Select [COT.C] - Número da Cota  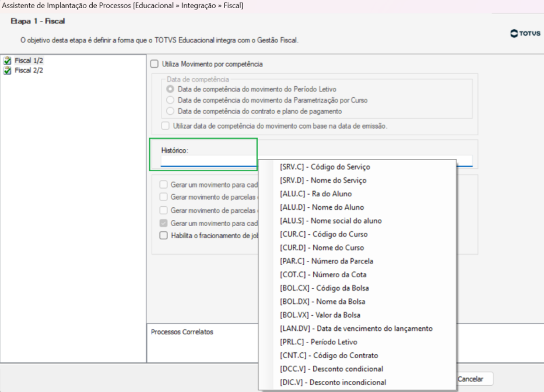357,274
